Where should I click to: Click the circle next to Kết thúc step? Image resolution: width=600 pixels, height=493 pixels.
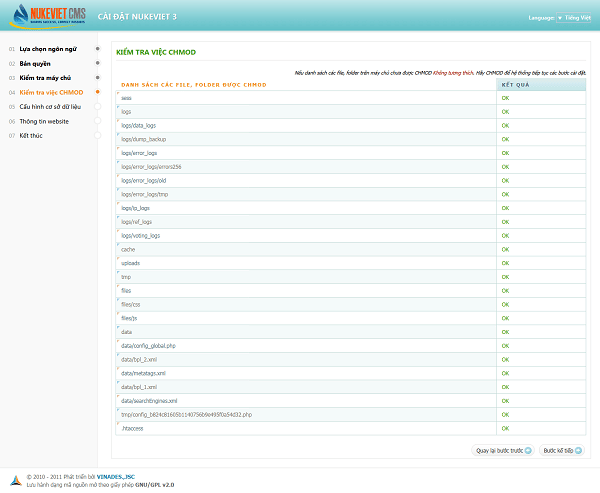[x=97, y=135]
